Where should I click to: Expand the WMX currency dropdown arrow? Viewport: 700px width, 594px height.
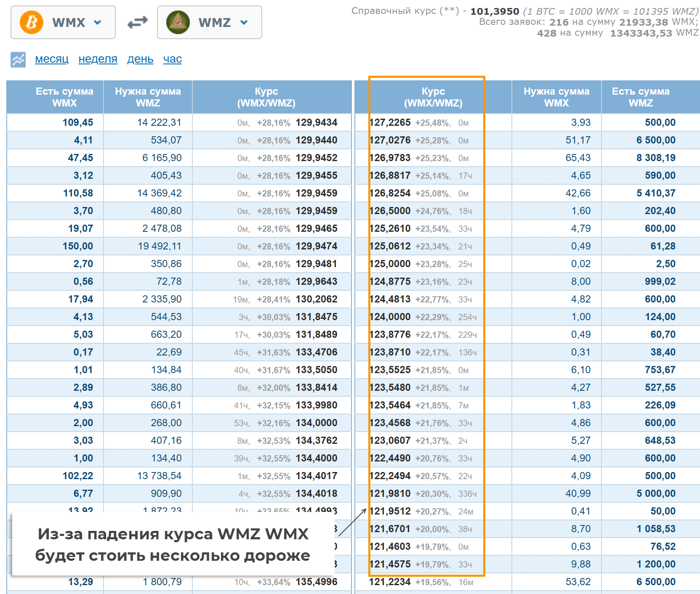tap(98, 22)
